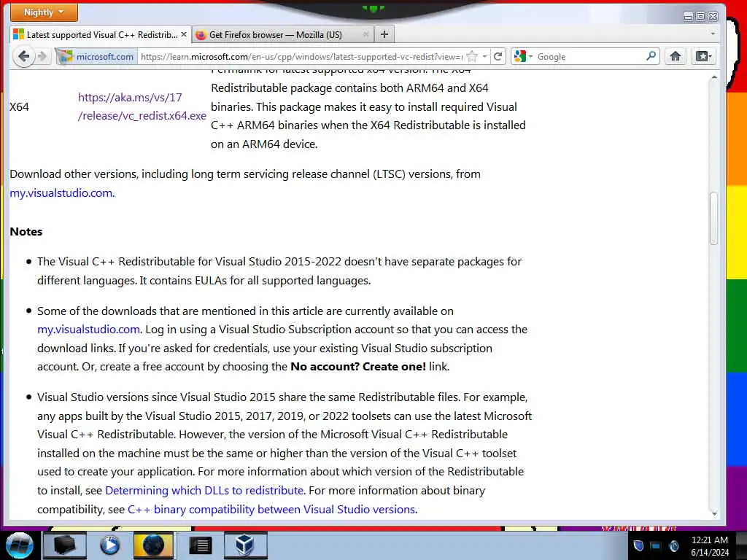This screenshot has width=747, height=560.
Task: Open the aka.ms vc_redist.x64.exe download link
Action: coord(142,106)
